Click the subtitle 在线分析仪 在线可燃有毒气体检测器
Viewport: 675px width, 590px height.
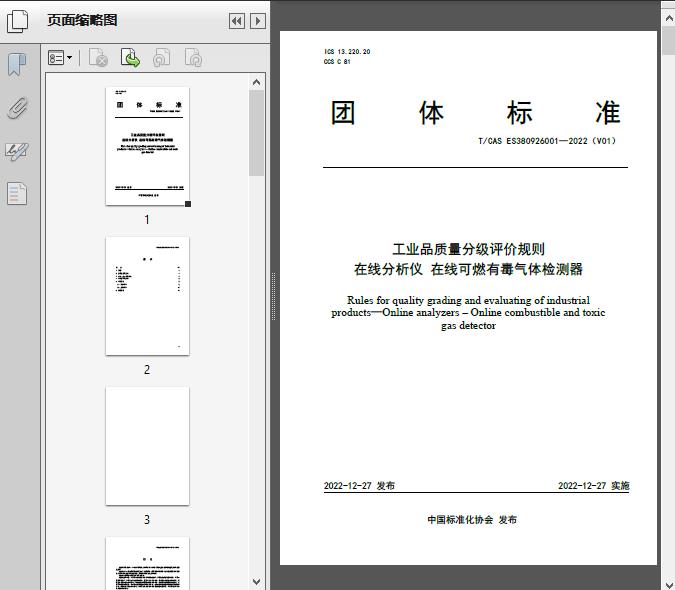468,269
